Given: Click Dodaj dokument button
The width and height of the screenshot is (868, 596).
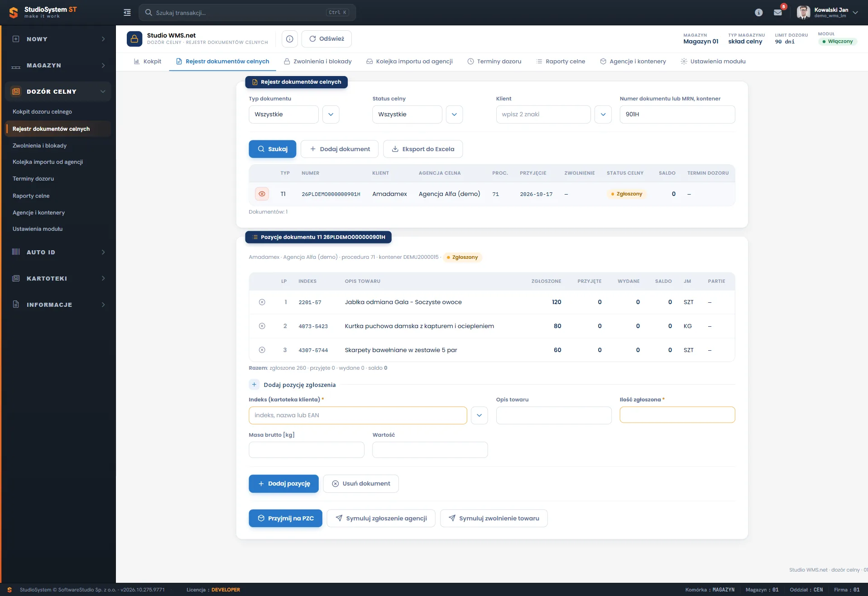Looking at the screenshot, I should pyautogui.click(x=340, y=149).
